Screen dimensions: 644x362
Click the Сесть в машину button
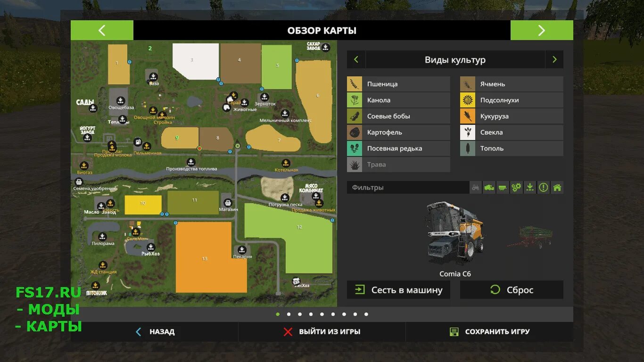pyautogui.click(x=398, y=290)
